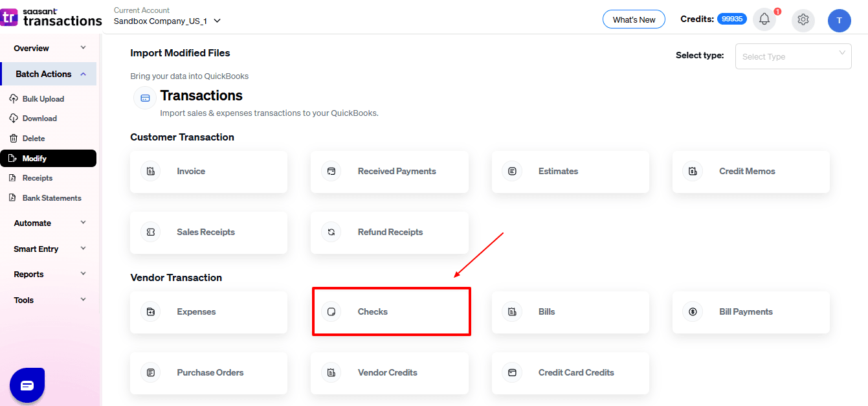Click the Invoice card icon
The width and height of the screenshot is (868, 406).
point(151,172)
